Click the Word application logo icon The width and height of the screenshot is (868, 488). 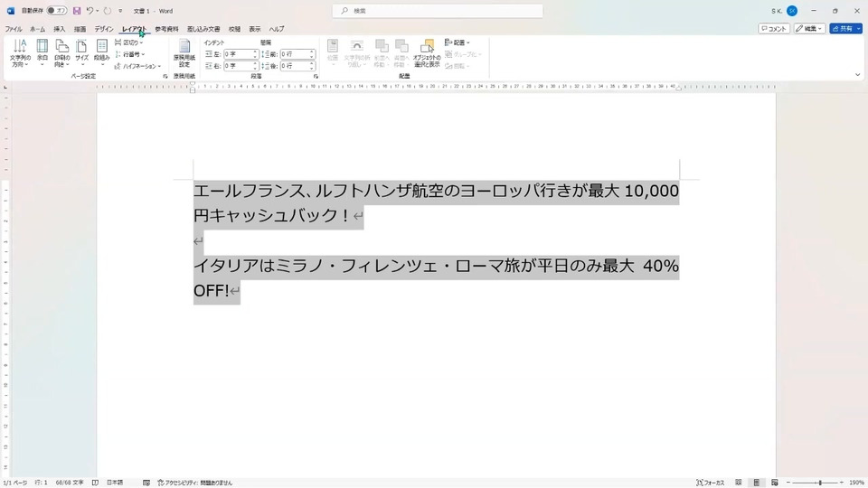pos(11,11)
